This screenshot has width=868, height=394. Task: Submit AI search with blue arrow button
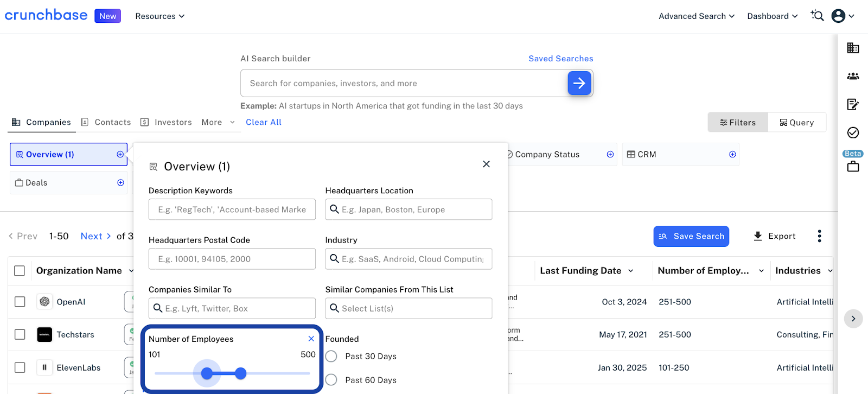[579, 83]
